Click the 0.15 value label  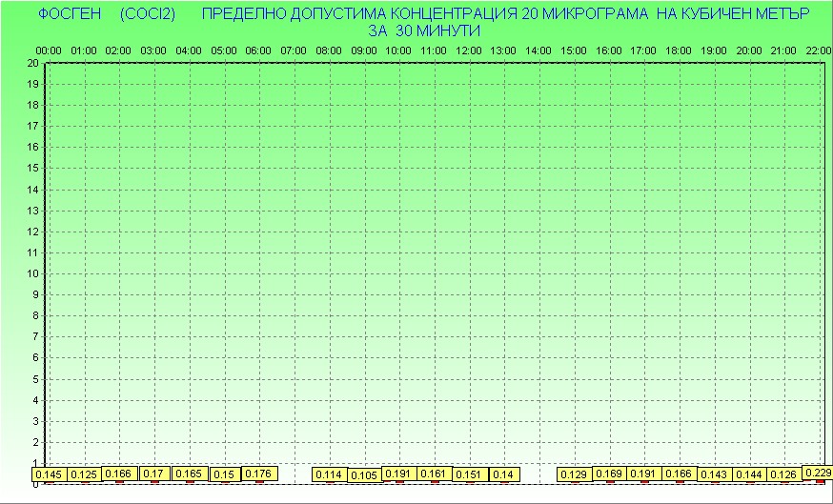coord(225,474)
